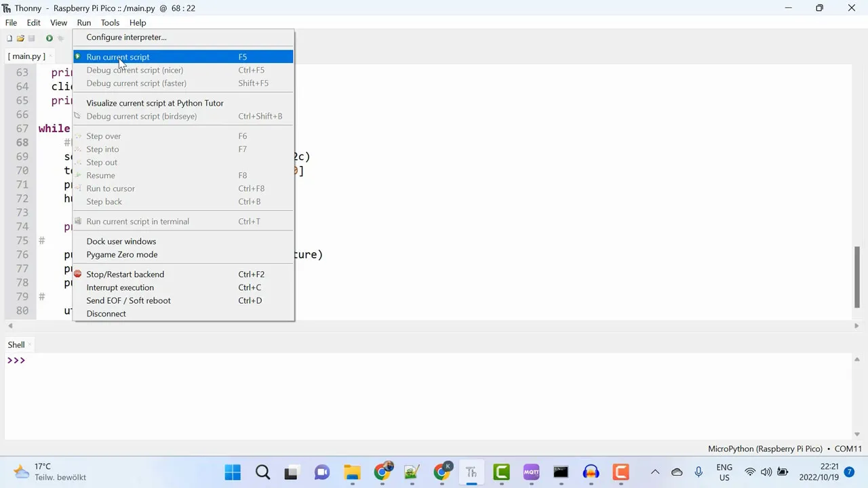Click the Run menu in the menu bar
This screenshot has height=488, width=868.
point(83,22)
